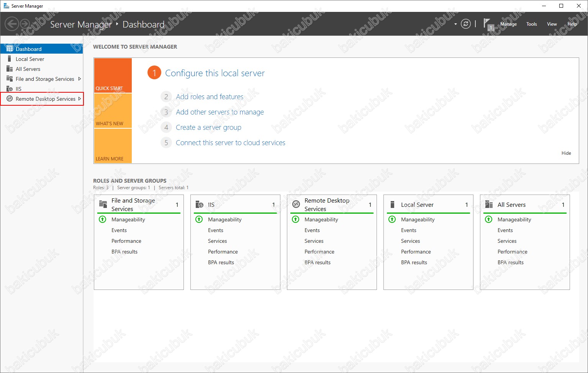
Task: Open Performance in the IIS tile
Action: [223, 252]
